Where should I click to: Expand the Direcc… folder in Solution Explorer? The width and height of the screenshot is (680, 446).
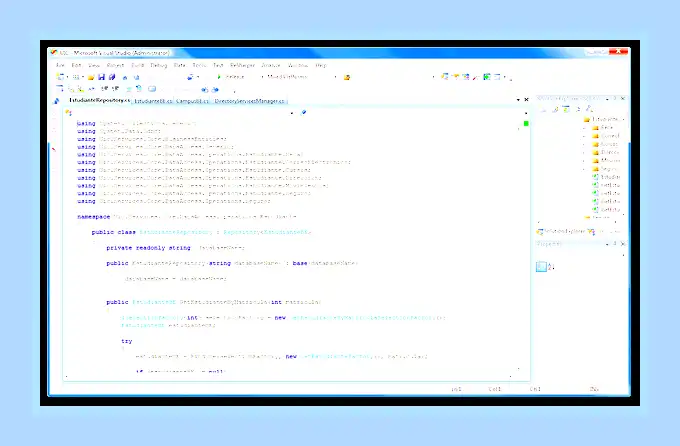click(x=584, y=153)
